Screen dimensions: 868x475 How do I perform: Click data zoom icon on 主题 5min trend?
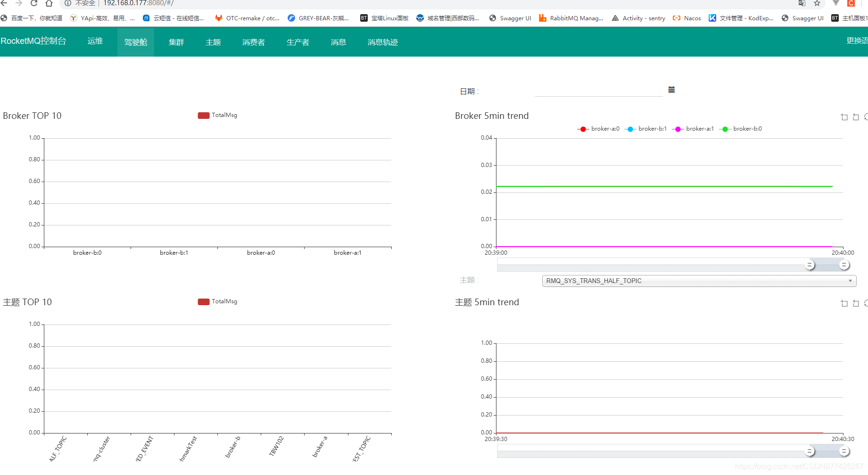click(844, 303)
